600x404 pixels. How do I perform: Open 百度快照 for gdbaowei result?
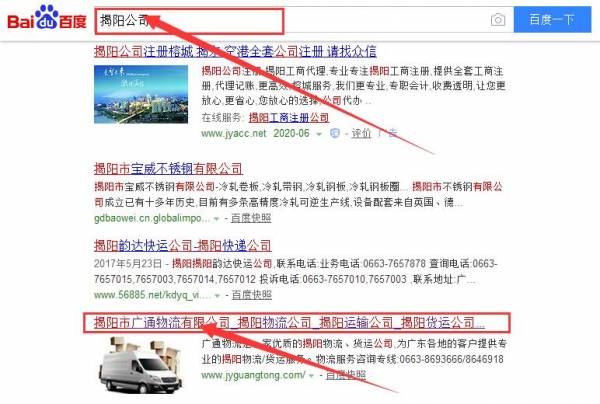click(x=251, y=218)
